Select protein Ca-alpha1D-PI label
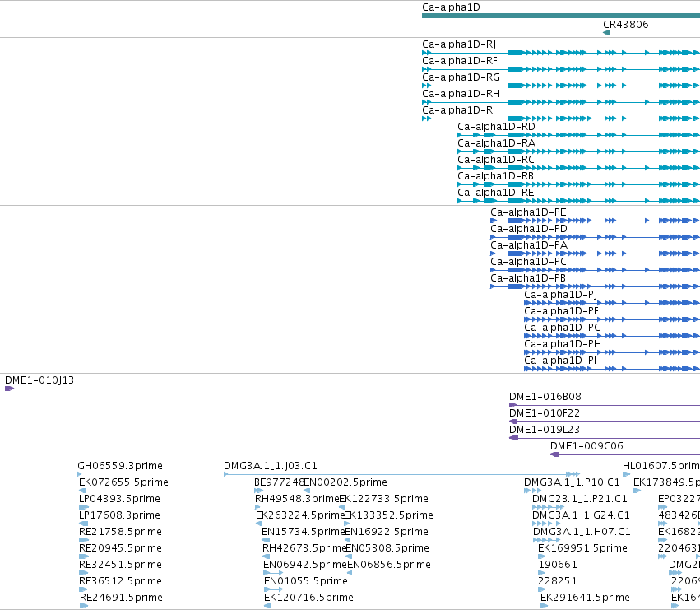 pyautogui.click(x=560, y=361)
